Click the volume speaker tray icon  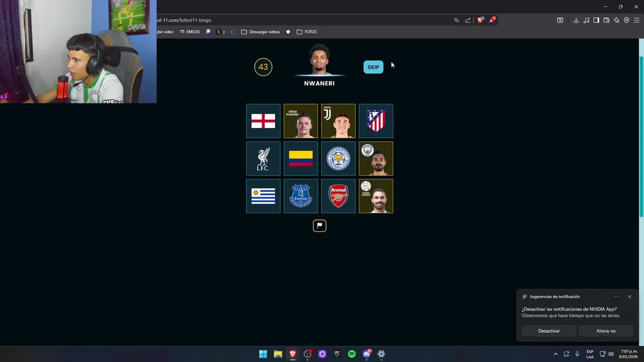611,354
